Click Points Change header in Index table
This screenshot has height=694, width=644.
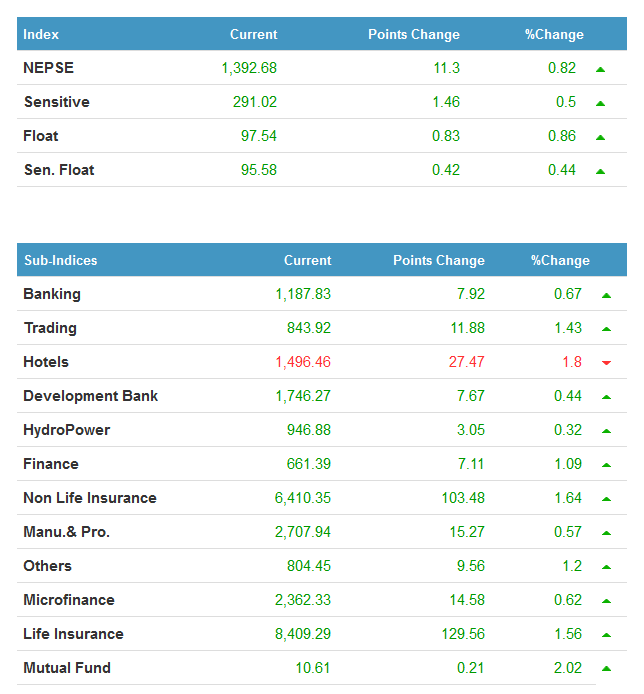tap(414, 35)
